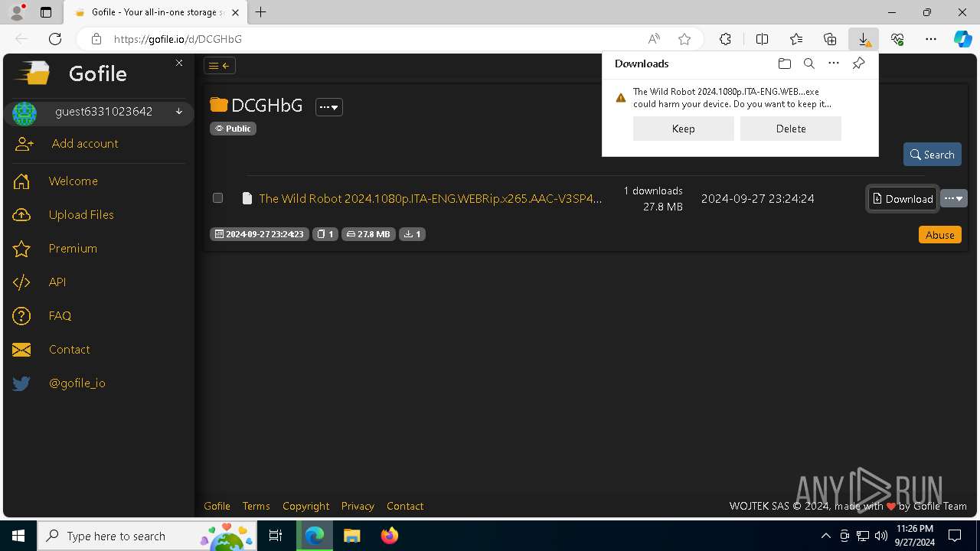Click the taskbar search box
This screenshot has height=551, width=980.
pos(148,536)
